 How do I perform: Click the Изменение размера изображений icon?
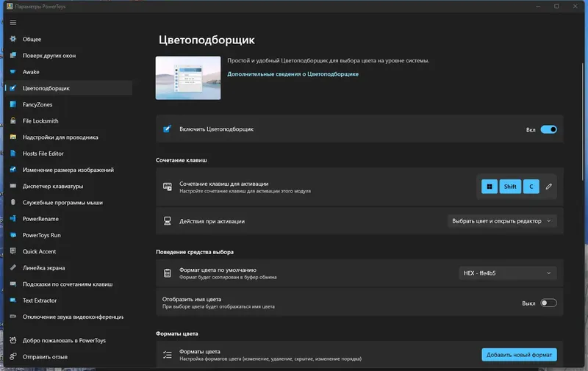(x=13, y=170)
